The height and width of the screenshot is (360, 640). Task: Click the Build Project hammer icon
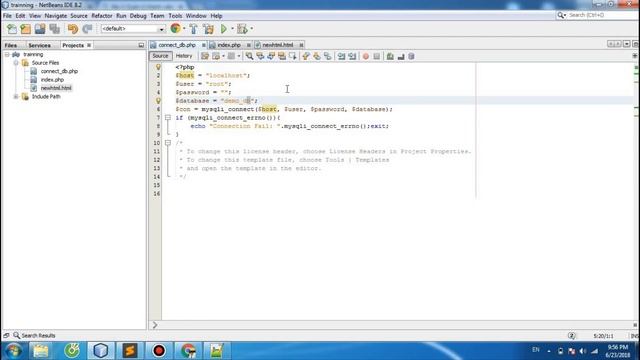(x=193, y=29)
